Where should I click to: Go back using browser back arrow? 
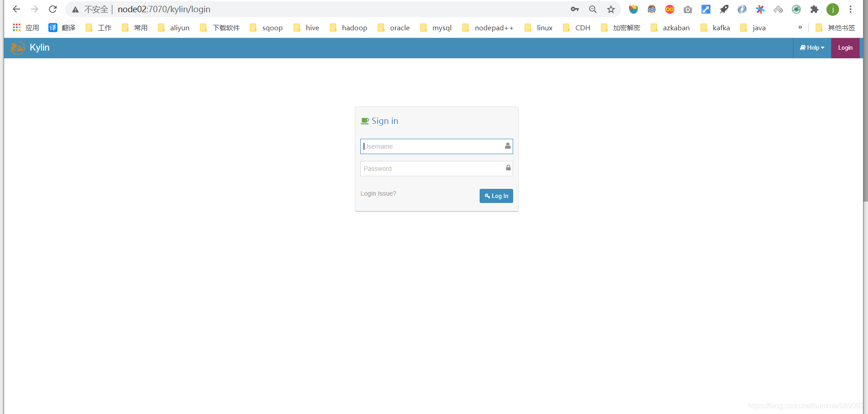tap(17, 9)
